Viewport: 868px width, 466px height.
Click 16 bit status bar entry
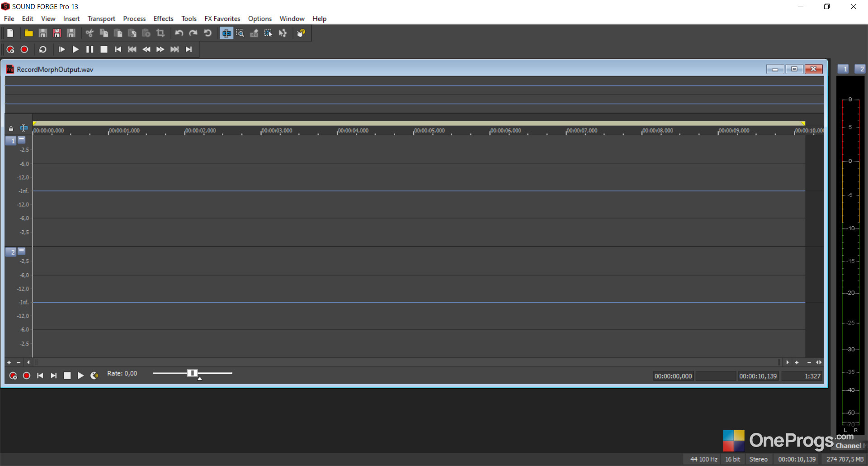pos(732,459)
